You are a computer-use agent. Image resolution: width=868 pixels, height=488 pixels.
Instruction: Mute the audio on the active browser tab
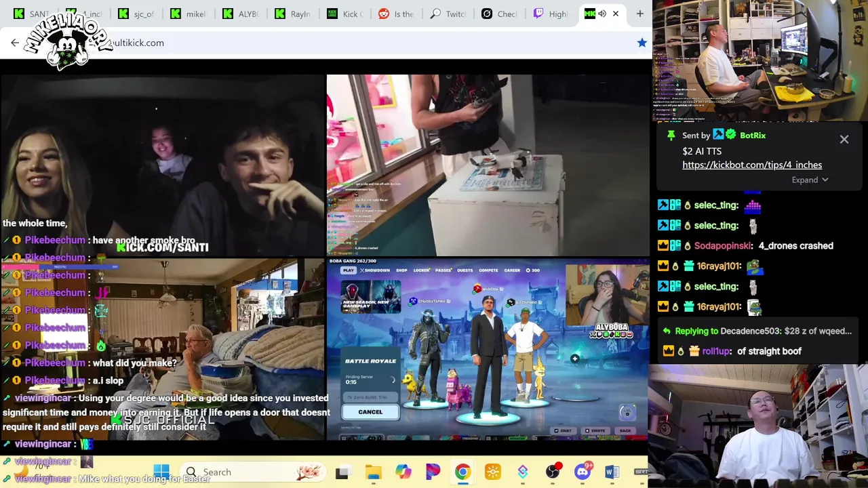(601, 14)
